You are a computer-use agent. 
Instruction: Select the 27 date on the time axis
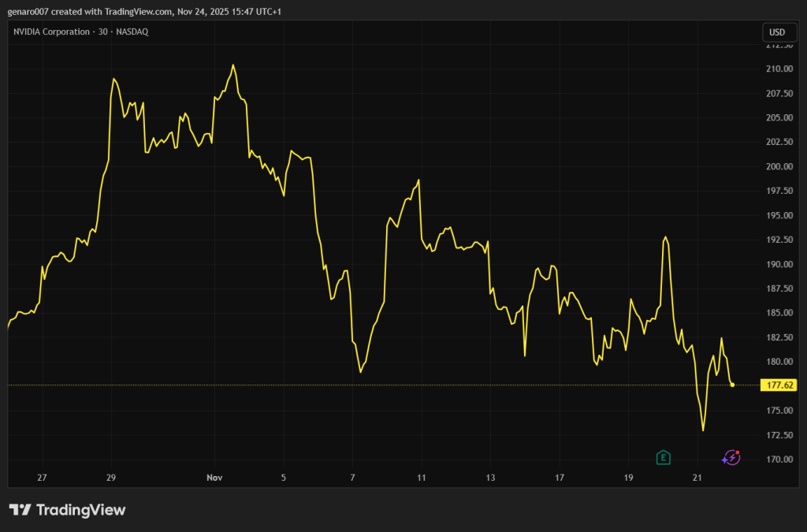pos(42,478)
